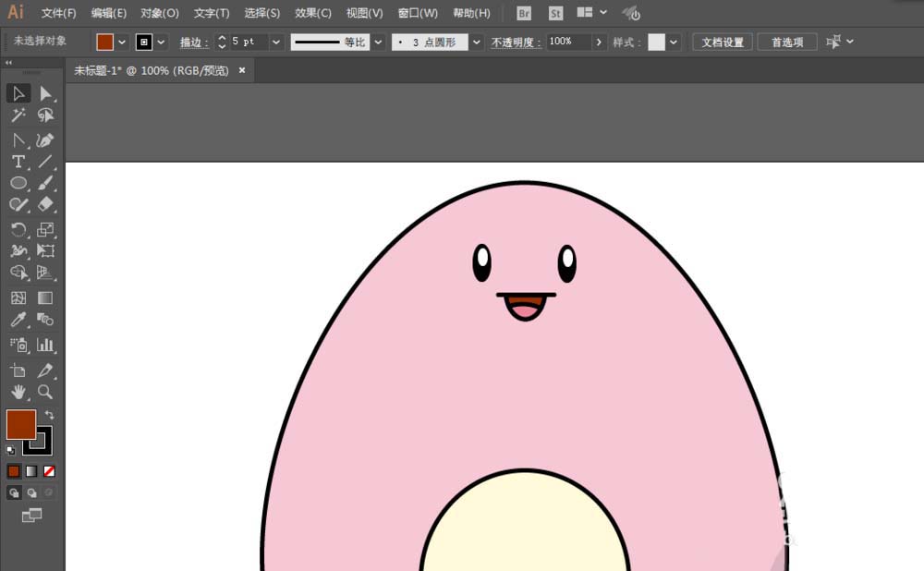Image resolution: width=924 pixels, height=571 pixels.
Task: Choose the Gradient tool
Action: [x=45, y=298]
